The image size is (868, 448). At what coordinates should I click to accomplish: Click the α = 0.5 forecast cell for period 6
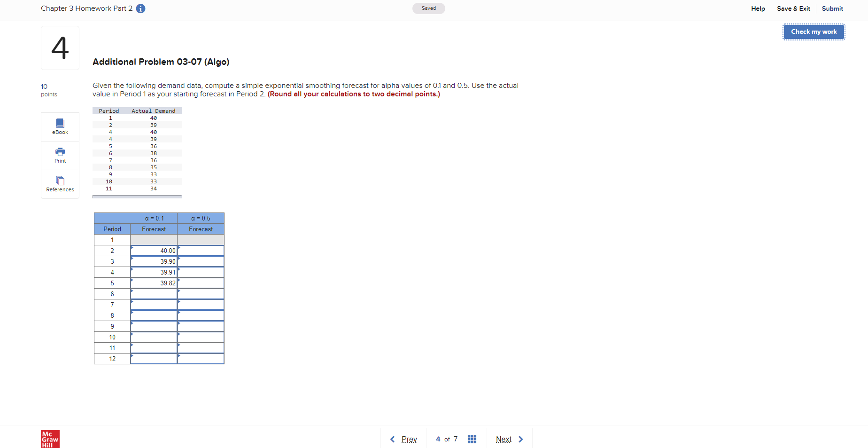click(201, 294)
